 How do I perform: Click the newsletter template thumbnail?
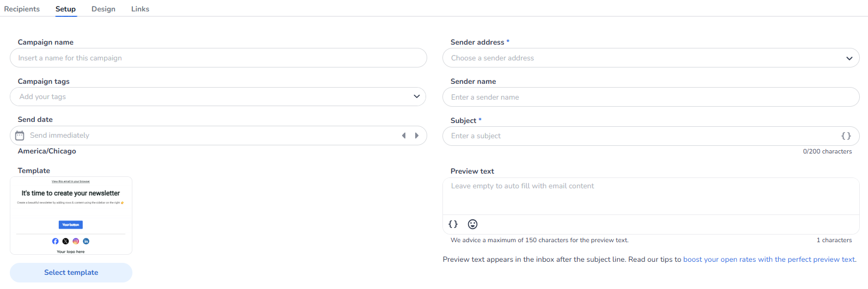point(71,215)
